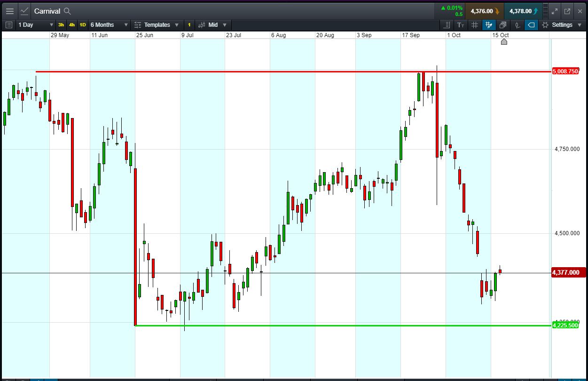This screenshot has width=588, height=381.
Task: Click the 4,500.000 axis price label
Action: click(567, 233)
